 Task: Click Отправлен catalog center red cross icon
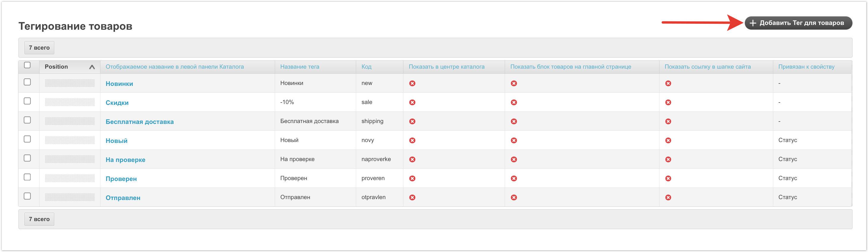click(412, 197)
